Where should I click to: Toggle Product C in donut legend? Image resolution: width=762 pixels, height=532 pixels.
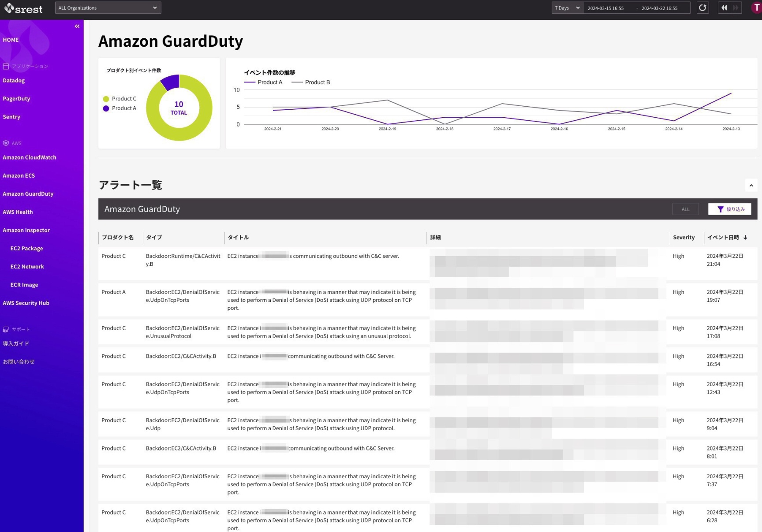pos(120,99)
